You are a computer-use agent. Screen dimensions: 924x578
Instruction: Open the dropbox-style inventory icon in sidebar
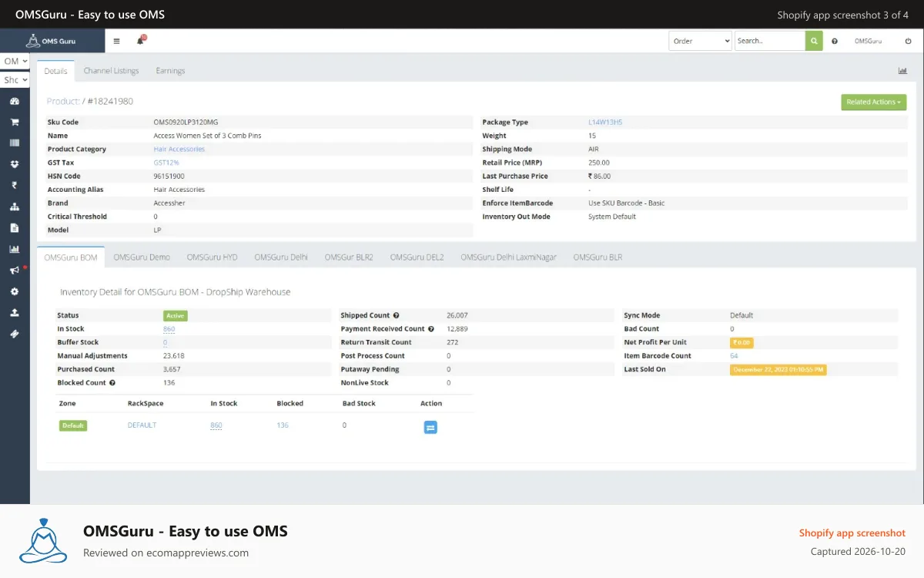coord(14,164)
